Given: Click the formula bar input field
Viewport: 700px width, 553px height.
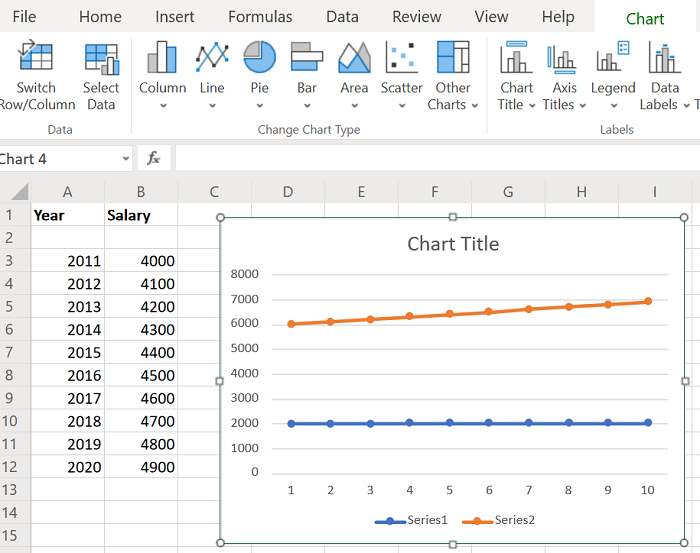Looking at the screenshot, I should point(430,159).
